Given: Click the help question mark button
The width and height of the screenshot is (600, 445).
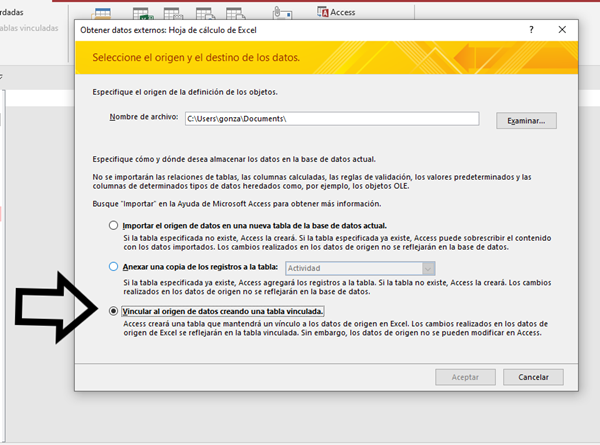Looking at the screenshot, I should click(531, 30).
